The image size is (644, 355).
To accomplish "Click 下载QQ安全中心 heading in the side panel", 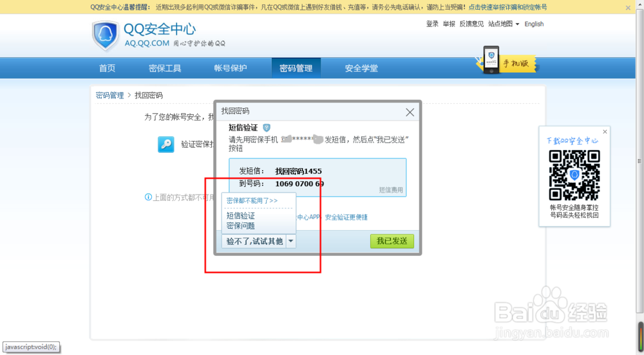I will 572,140.
